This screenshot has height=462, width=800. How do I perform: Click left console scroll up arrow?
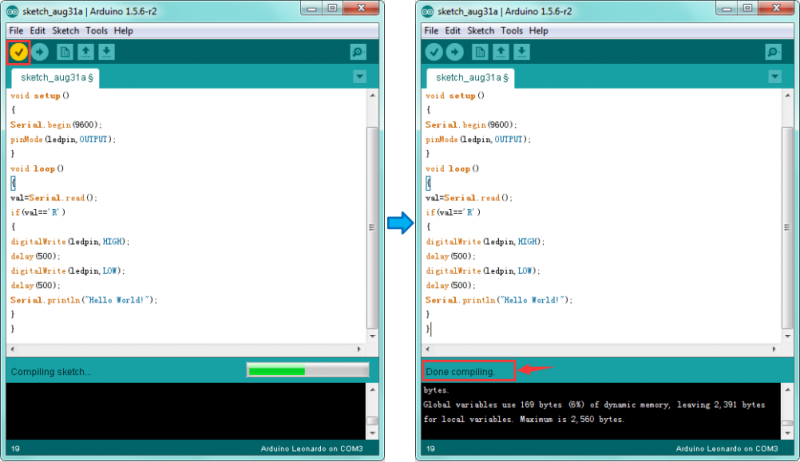372,390
